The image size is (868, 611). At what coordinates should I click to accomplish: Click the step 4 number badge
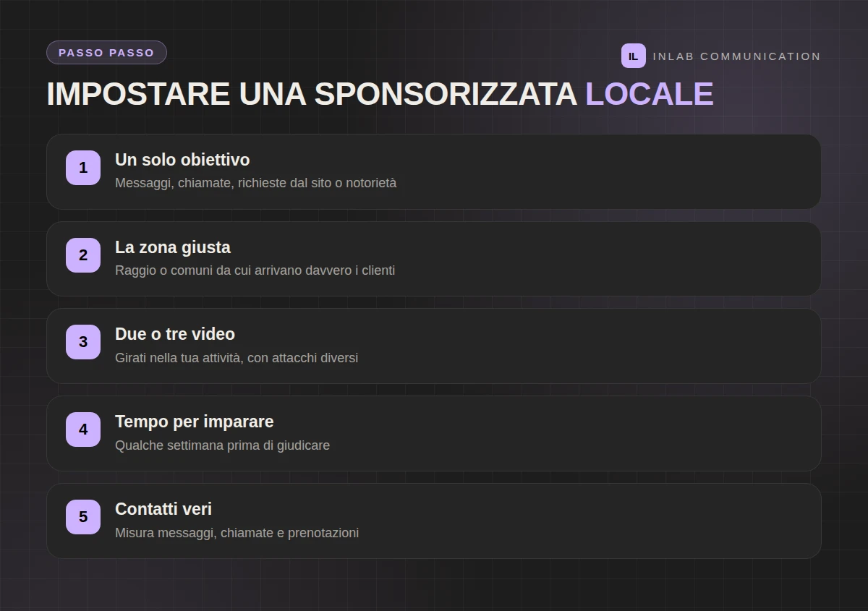(83, 430)
